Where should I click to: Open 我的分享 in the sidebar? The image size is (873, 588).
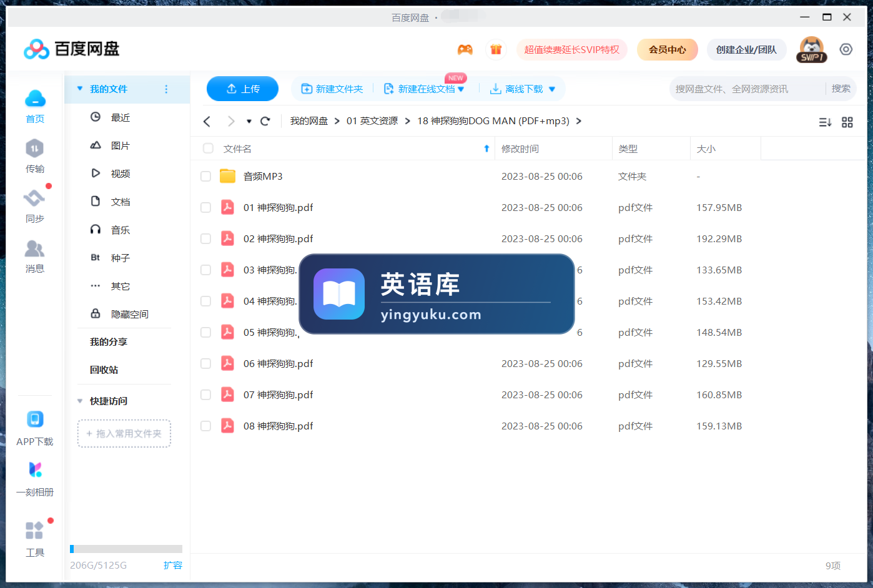pos(109,341)
